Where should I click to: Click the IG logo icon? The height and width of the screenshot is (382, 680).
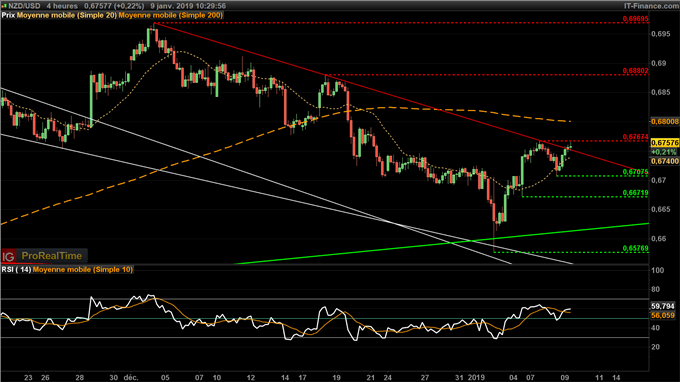[x=8, y=256]
